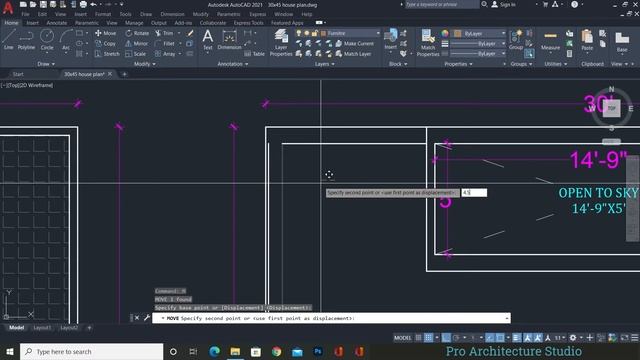Open the Manage ribbon tab
Viewport: 640px width, 360px height.
(x=134, y=23)
